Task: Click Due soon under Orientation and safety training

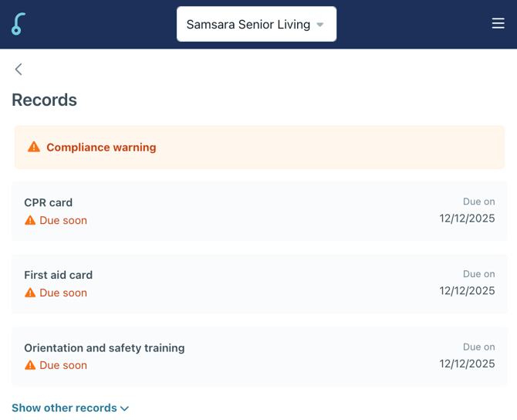Action: 63,365
